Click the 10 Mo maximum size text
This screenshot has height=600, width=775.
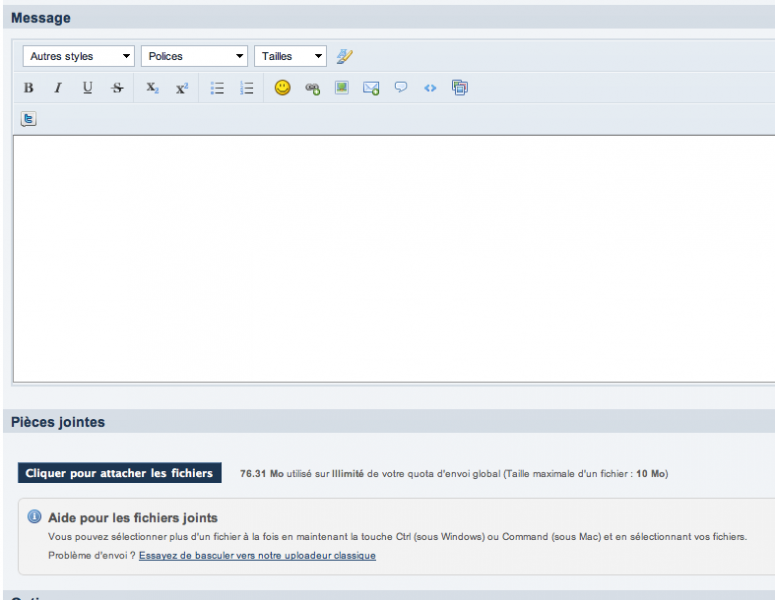point(650,473)
